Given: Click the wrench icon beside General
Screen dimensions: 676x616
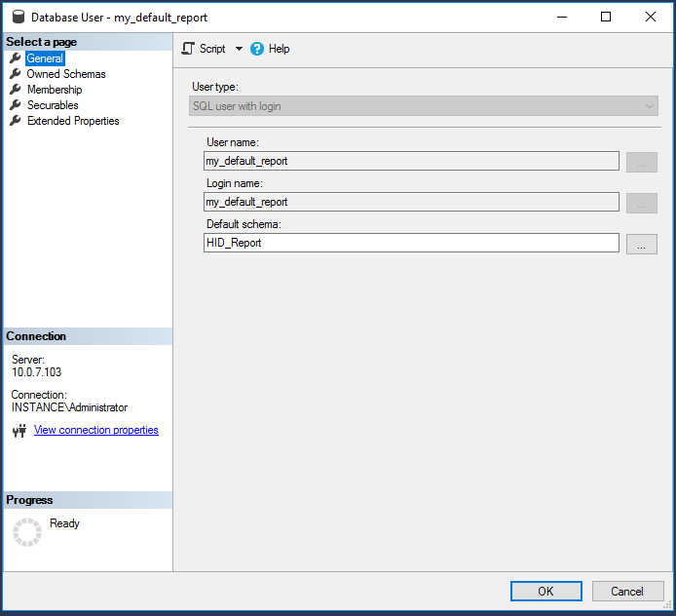Looking at the screenshot, I should 16,58.
